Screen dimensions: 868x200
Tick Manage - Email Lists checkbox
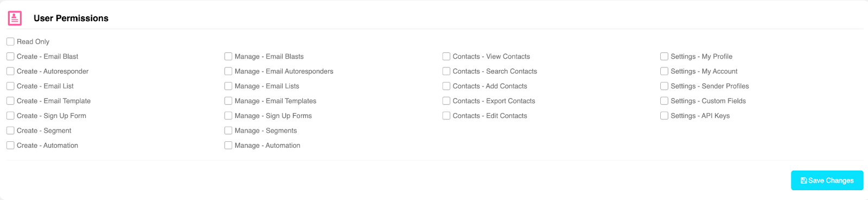228,86
